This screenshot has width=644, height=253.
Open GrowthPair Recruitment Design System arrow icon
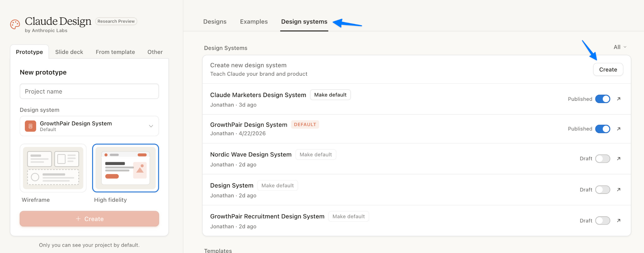pyautogui.click(x=619, y=221)
